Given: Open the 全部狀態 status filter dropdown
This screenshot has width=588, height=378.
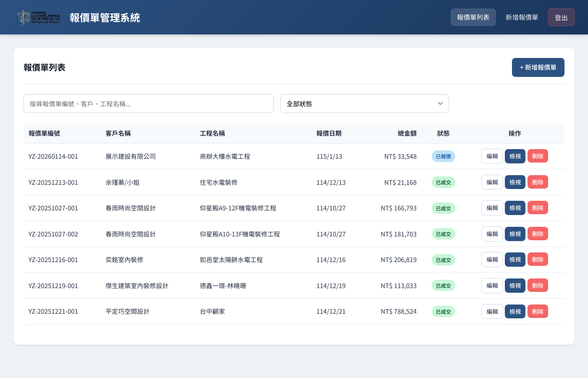Looking at the screenshot, I should (365, 103).
